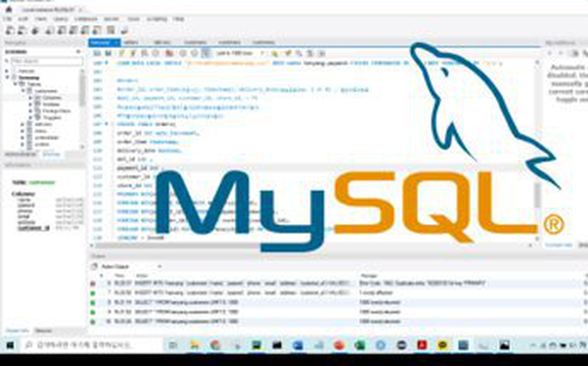Expand the Columns node
588x366 pixels.
tap(31, 98)
